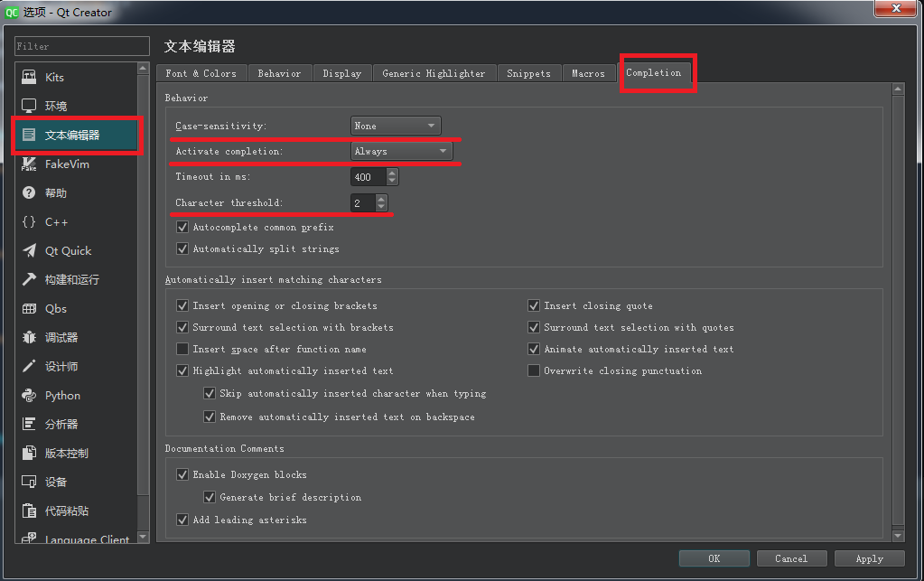Check Overwrite closing punctuation
This screenshot has height=581, width=924.
tap(535, 370)
